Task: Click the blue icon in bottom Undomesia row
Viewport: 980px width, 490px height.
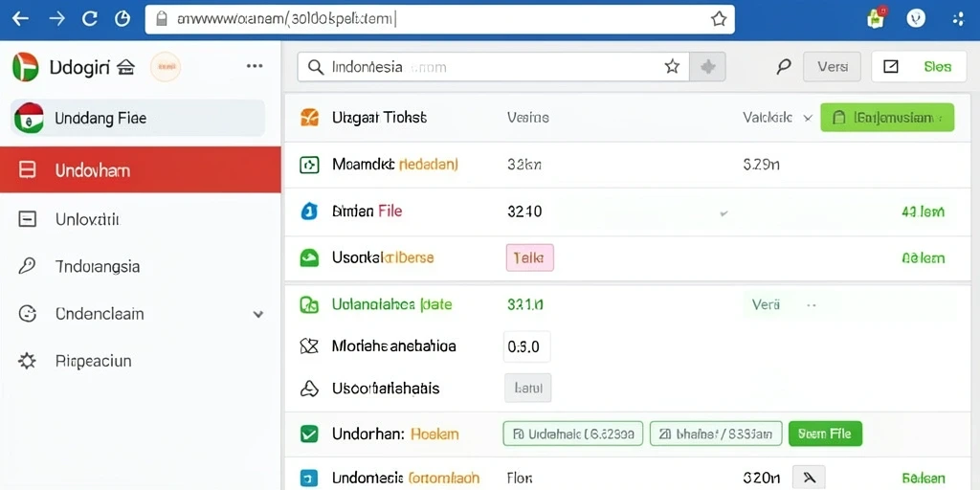Action: coord(309,479)
